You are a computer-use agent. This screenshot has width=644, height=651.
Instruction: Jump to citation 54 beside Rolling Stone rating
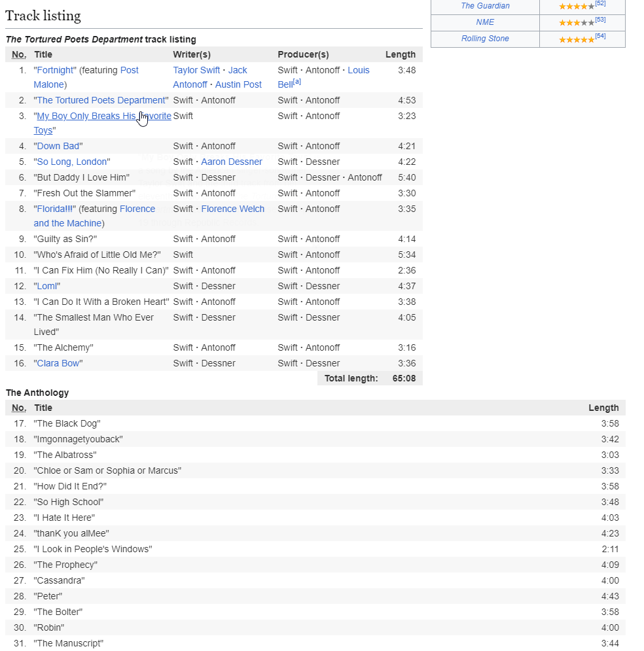tap(600, 36)
